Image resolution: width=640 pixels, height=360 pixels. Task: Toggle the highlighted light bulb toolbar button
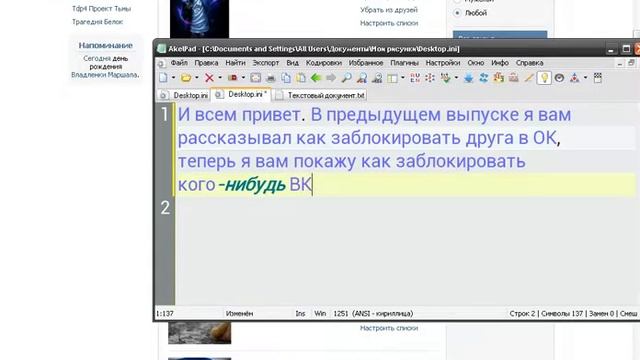coord(544,78)
